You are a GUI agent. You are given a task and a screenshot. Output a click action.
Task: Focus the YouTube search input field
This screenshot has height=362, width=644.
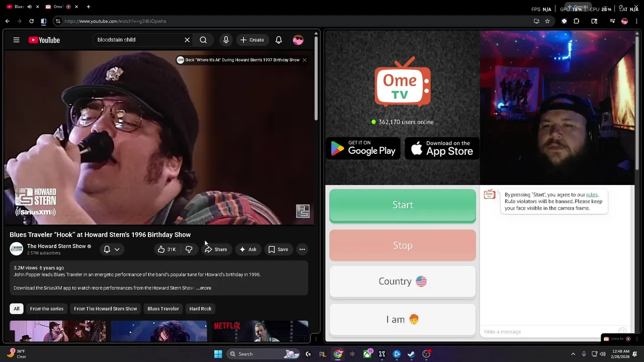point(139,40)
